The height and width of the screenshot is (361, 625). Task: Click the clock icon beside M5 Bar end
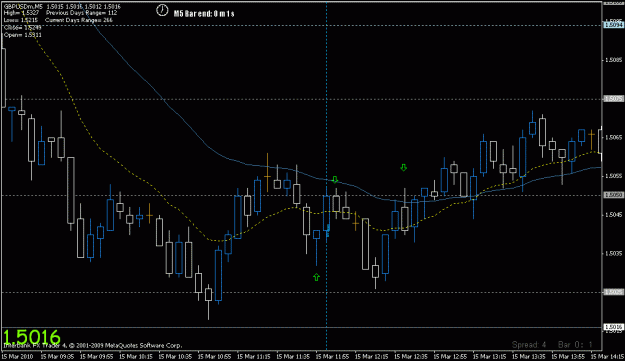(162, 10)
